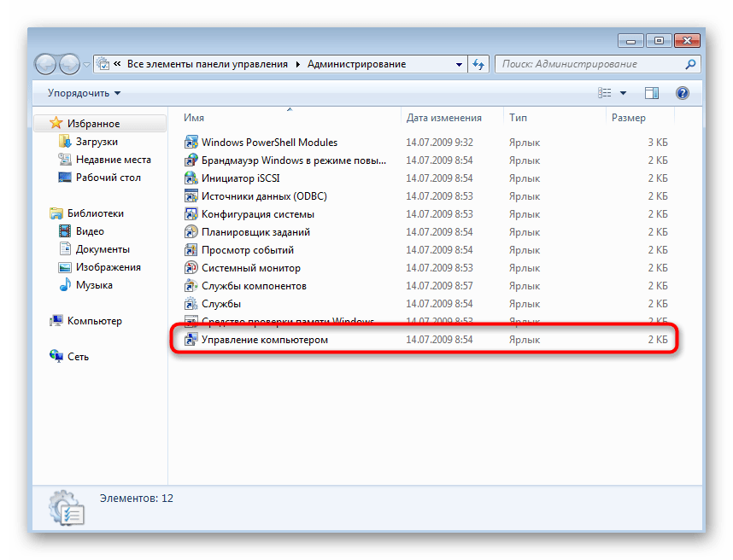This screenshot has width=733, height=560.
Task: Open Загрузки in the navigation pane
Action: 97,142
